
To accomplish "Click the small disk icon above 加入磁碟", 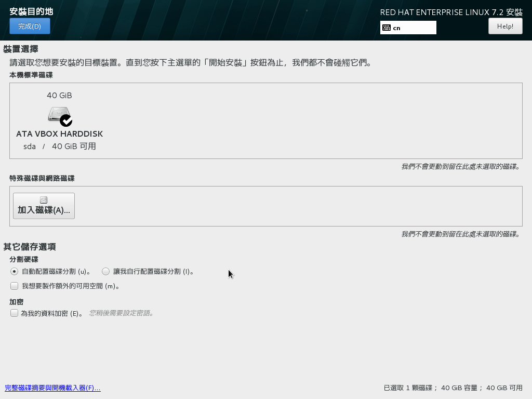I will click(44, 200).
